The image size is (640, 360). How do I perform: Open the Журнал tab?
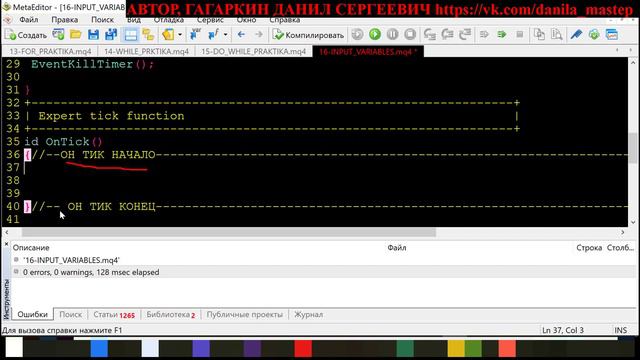tap(309, 315)
